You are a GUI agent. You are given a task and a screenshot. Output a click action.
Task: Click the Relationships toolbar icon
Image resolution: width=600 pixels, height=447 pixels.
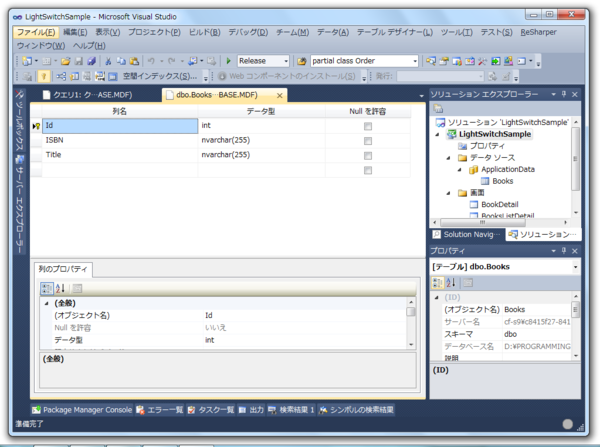tap(61, 76)
